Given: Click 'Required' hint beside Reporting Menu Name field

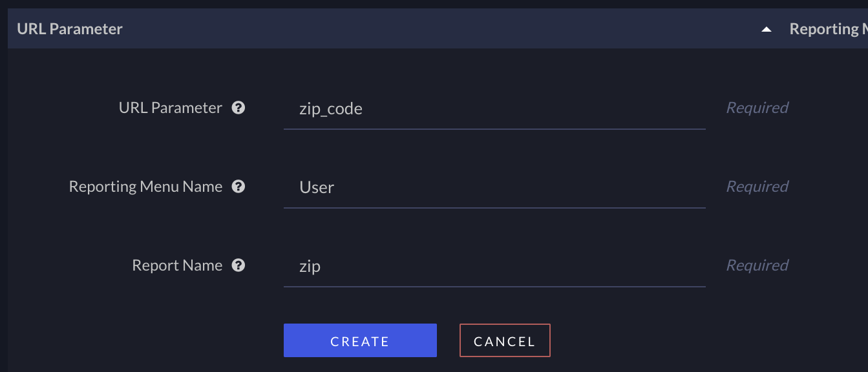Looking at the screenshot, I should [x=757, y=187].
